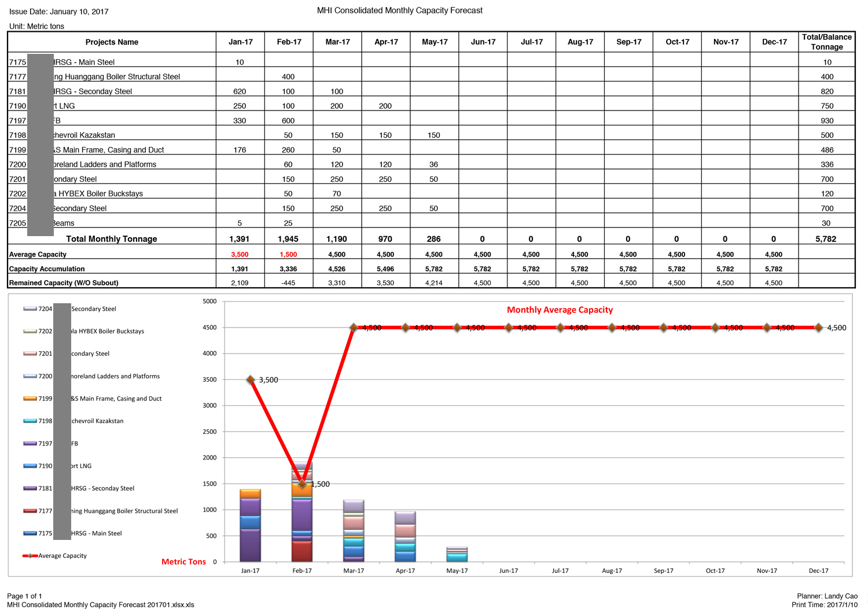Click the Issue Date January 10, 2017 text

pyautogui.click(x=59, y=12)
